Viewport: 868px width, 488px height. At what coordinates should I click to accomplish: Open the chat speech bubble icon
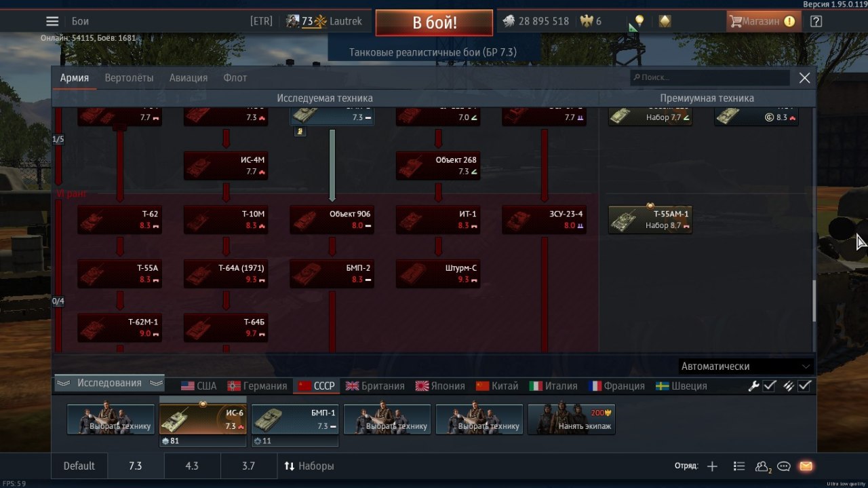click(x=784, y=466)
